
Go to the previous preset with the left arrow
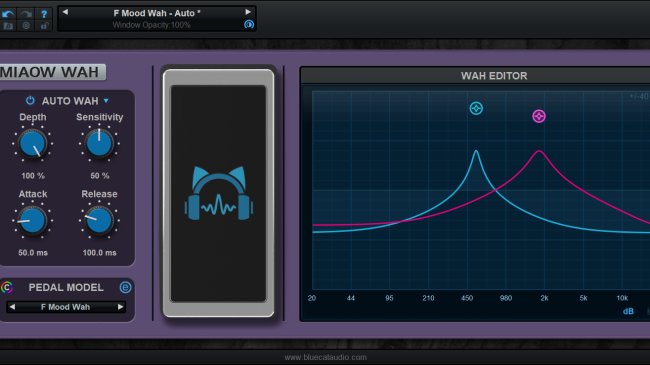pyautogui.click(x=65, y=12)
